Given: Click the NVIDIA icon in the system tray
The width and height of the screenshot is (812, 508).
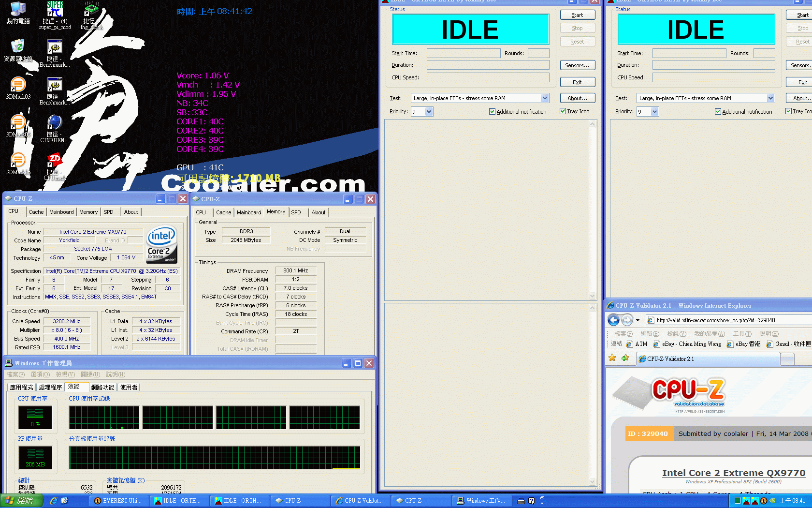Looking at the screenshot, I should [772, 501].
